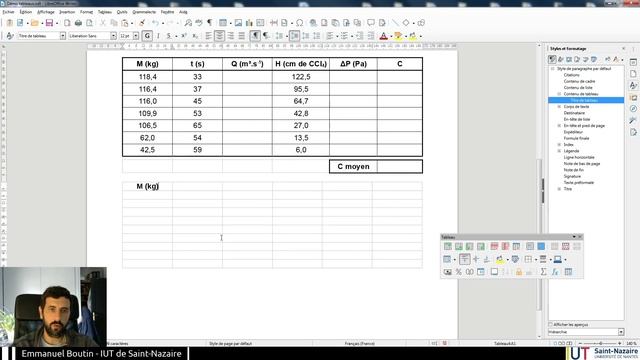Click the Undo arrow icon

(x=155, y=23)
